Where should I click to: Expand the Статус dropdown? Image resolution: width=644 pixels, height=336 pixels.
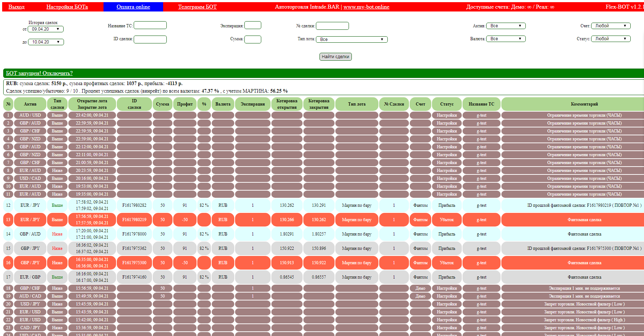click(x=611, y=39)
